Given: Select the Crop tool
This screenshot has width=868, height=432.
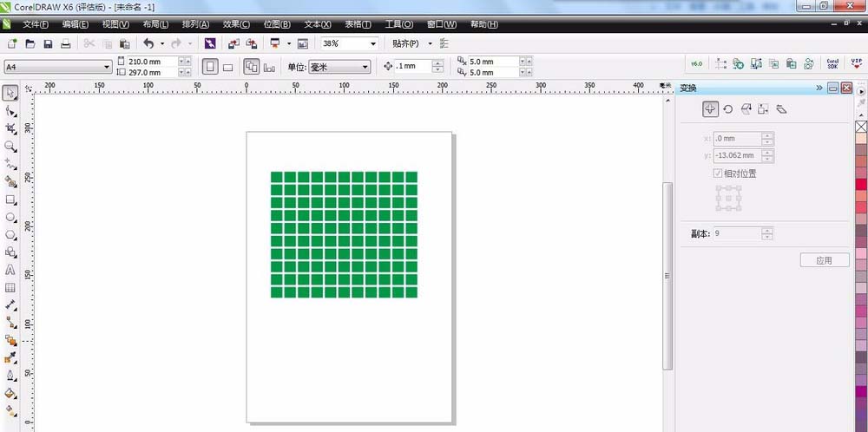Looking at the screenshot, I should [x=10, y=129].
